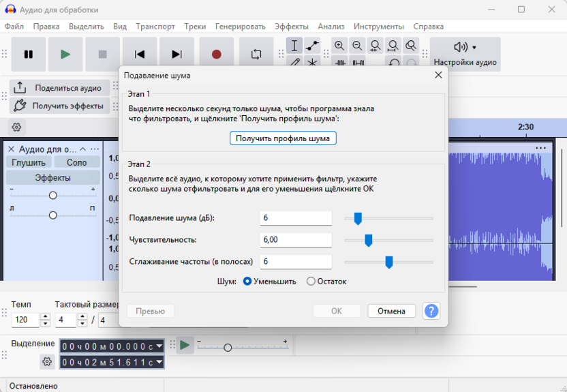Select the 'Уменьшить' noise option
Image resolution: width=567 pixels, height=392 pixels.
247,281
